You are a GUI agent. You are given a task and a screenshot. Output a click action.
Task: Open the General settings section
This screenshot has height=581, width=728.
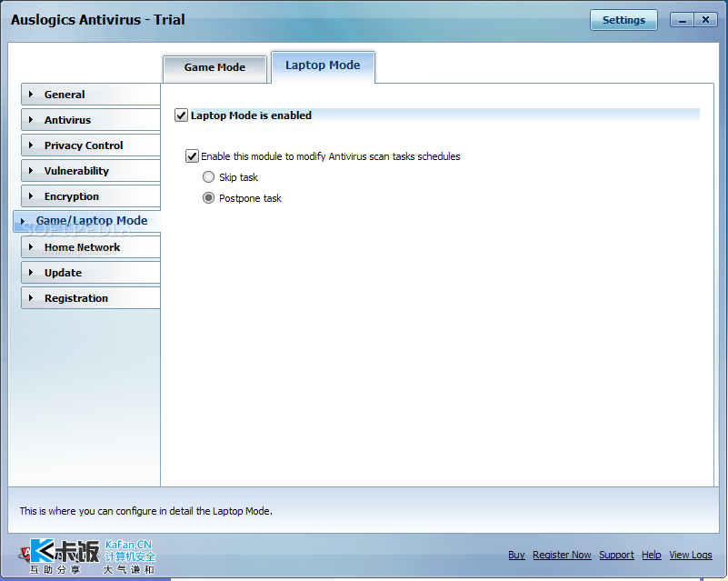click(91, 95)
